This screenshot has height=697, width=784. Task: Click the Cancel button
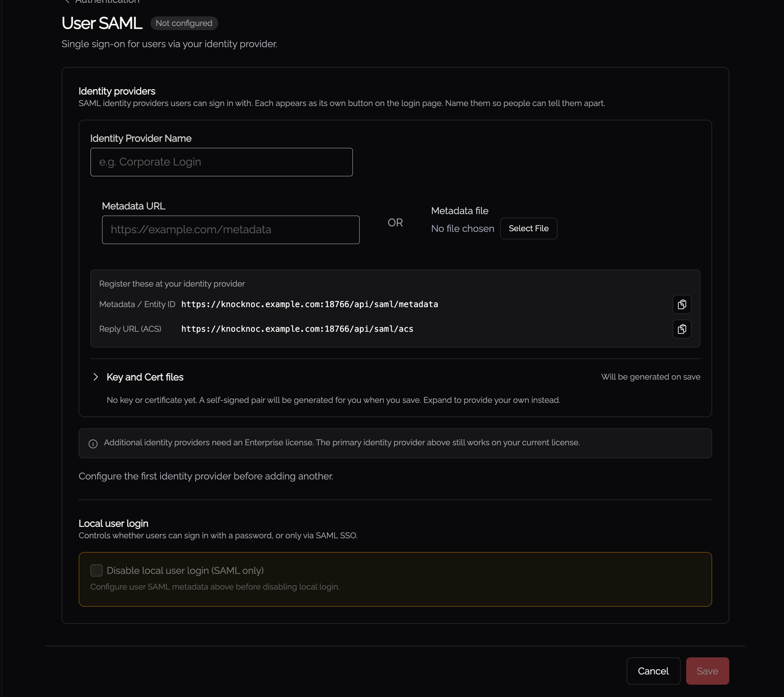653,671
